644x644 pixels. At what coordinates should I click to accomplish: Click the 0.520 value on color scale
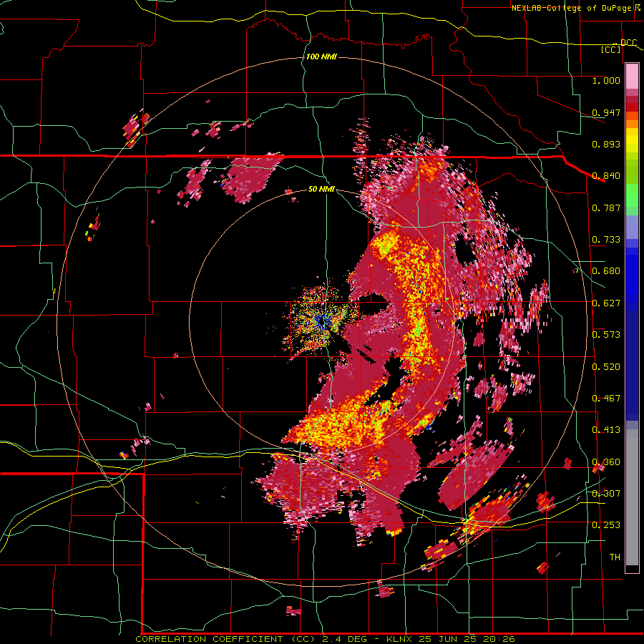click(x=606, y=367)
